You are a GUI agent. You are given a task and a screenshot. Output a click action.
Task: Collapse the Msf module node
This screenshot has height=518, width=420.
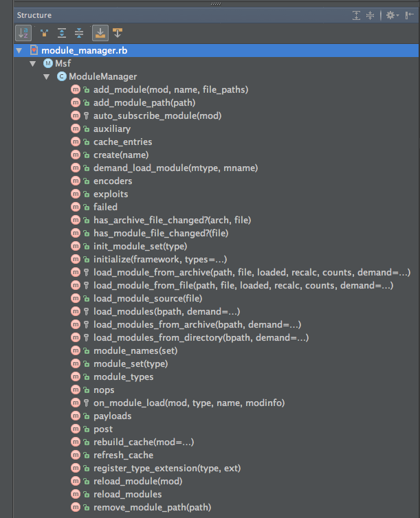[33, 63]
